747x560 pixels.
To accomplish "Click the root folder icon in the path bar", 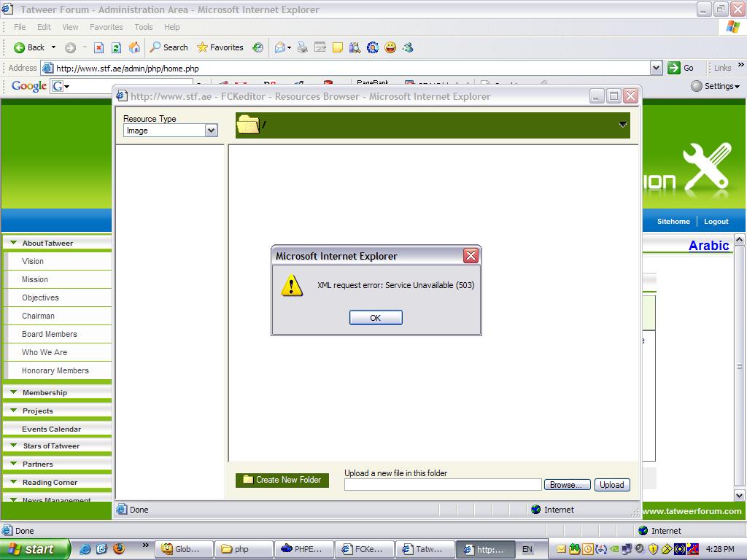I will [x=248, y=125].
